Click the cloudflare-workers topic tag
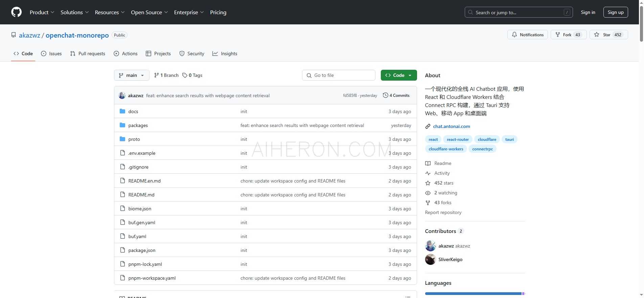 [446, 149]
